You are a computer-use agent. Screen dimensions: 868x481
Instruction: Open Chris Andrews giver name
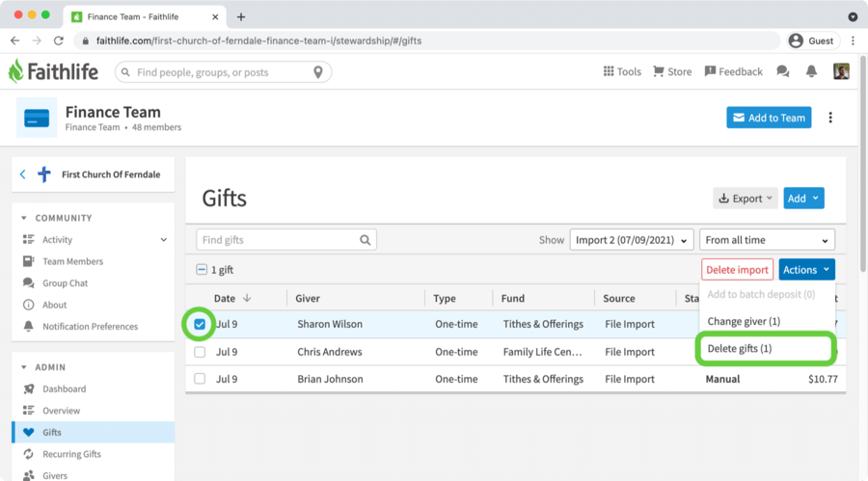[330, 352]
